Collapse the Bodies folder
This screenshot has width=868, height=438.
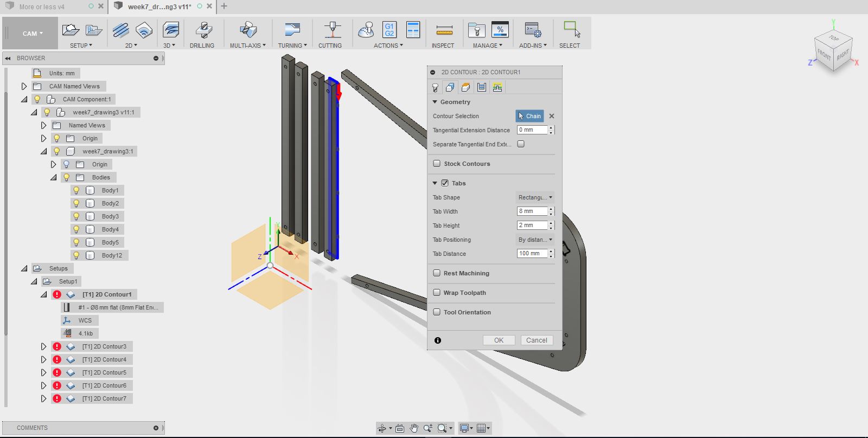(x=53, y=177)
